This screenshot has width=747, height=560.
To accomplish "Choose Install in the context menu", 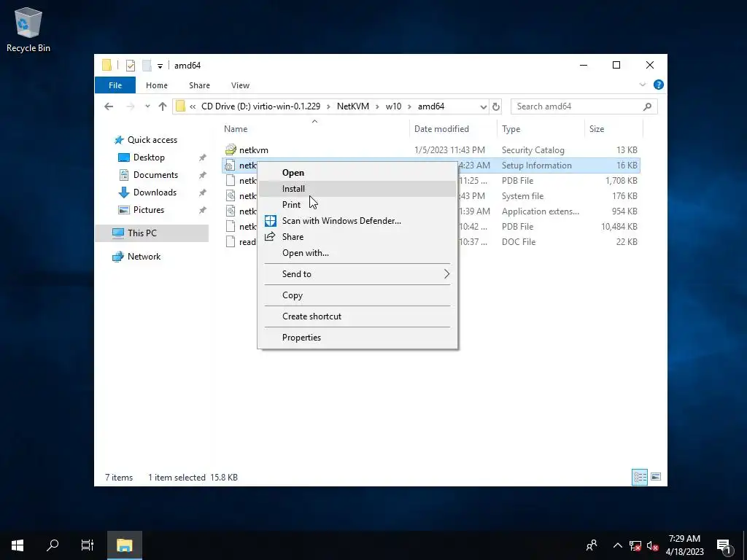I will click(x=357, y=189).
